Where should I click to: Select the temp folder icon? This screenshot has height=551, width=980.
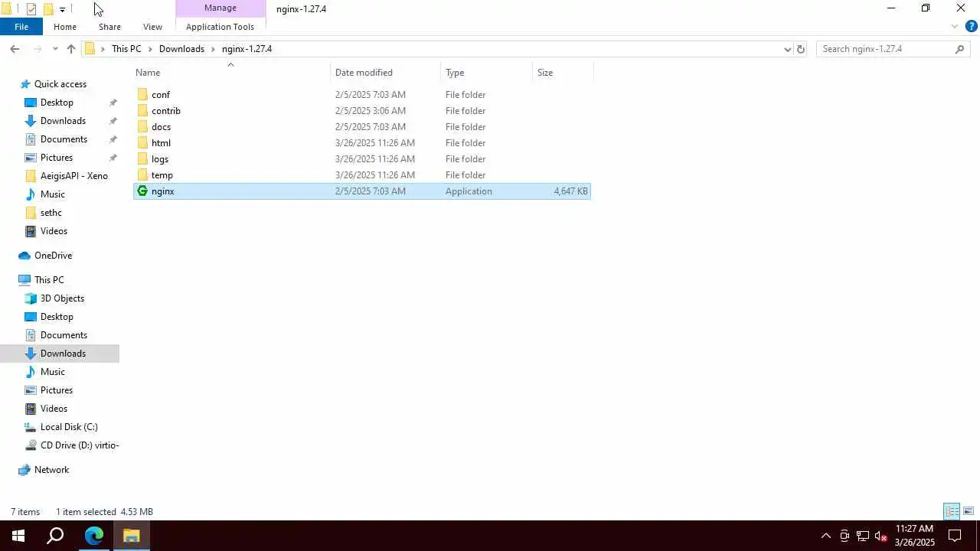pyautogui.click(x=142, y=175)
